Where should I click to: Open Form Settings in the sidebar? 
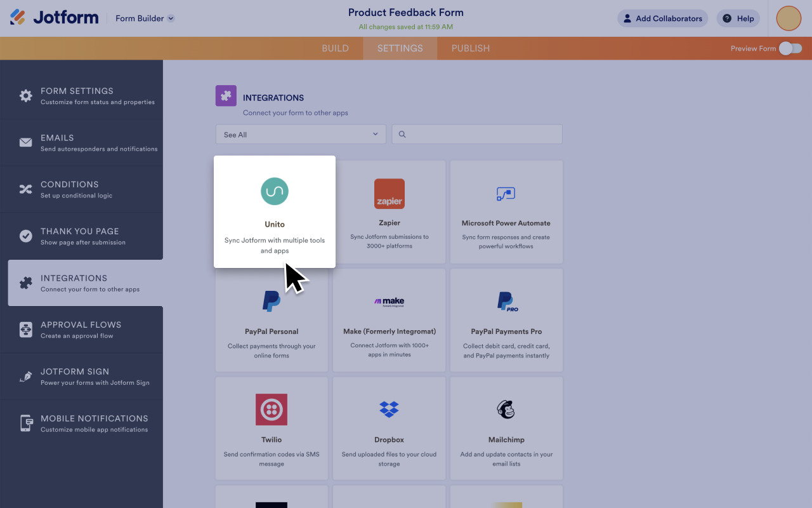pyautogui.click(x=85, y=96)
